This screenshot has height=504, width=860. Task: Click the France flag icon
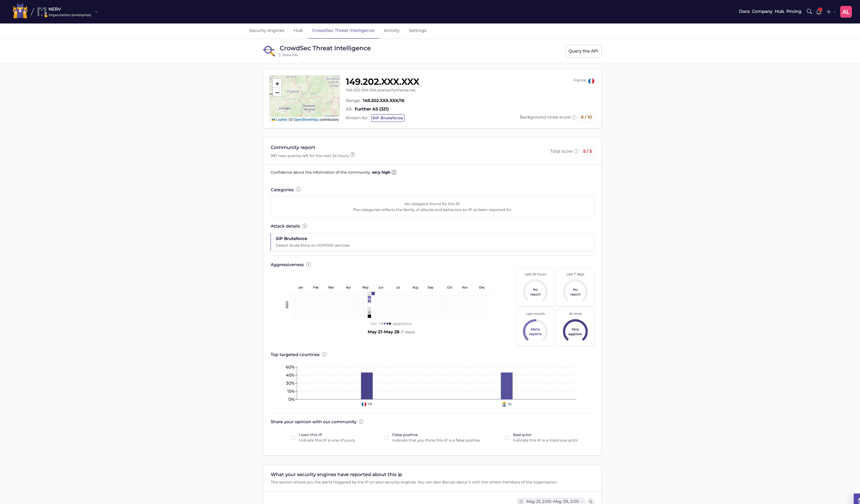pyautogui.click(x=591, y=81)
